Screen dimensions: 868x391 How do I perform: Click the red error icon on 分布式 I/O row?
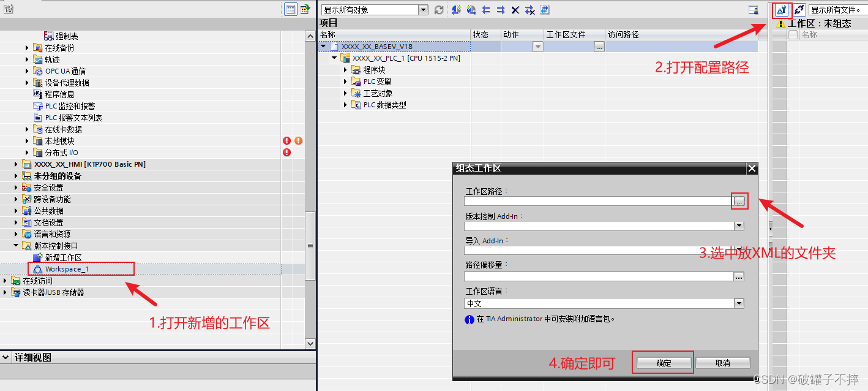tap(286, 153)
